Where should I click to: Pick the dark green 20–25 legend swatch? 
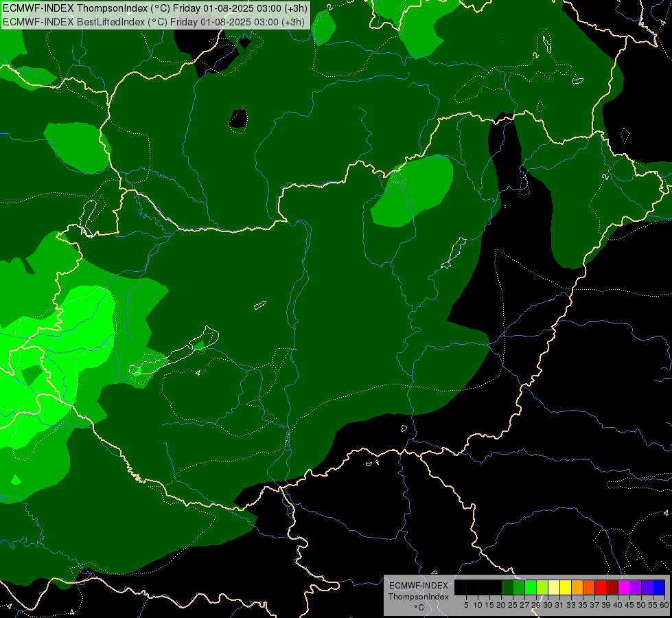click(x=507, y=587)
